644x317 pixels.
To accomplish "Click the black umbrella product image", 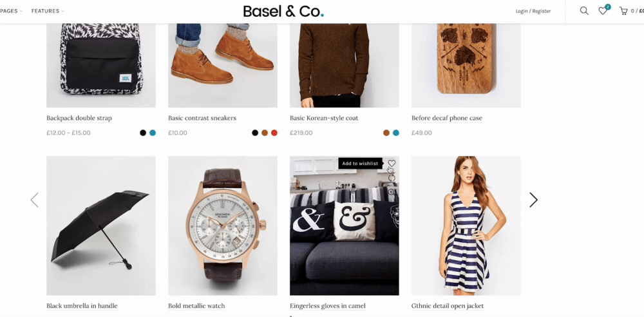I will pos(101,226).
